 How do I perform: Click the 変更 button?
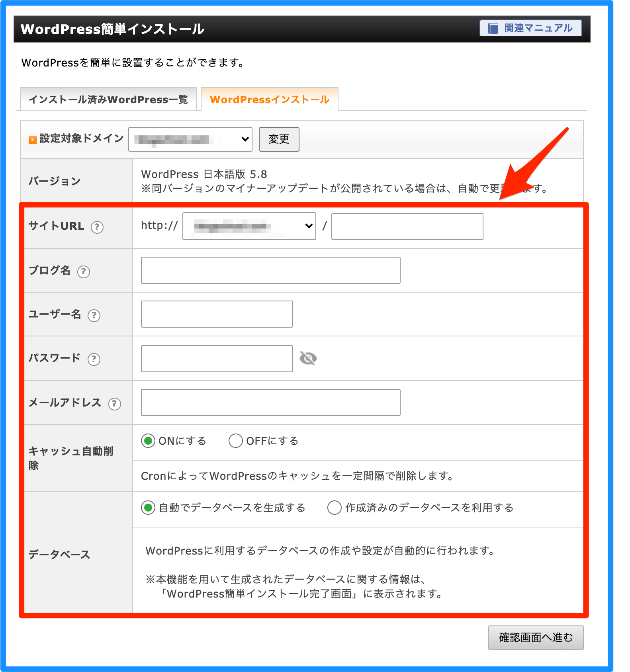[x=279, y=139]
